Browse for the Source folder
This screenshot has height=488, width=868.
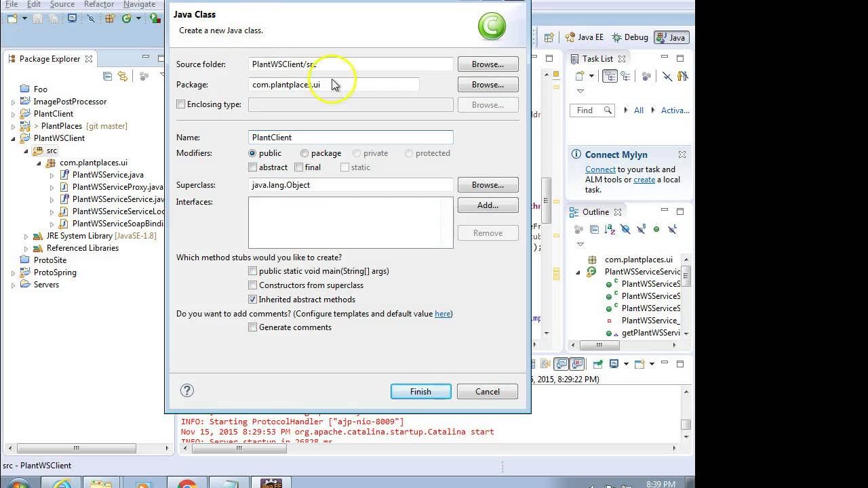(488, 64)
